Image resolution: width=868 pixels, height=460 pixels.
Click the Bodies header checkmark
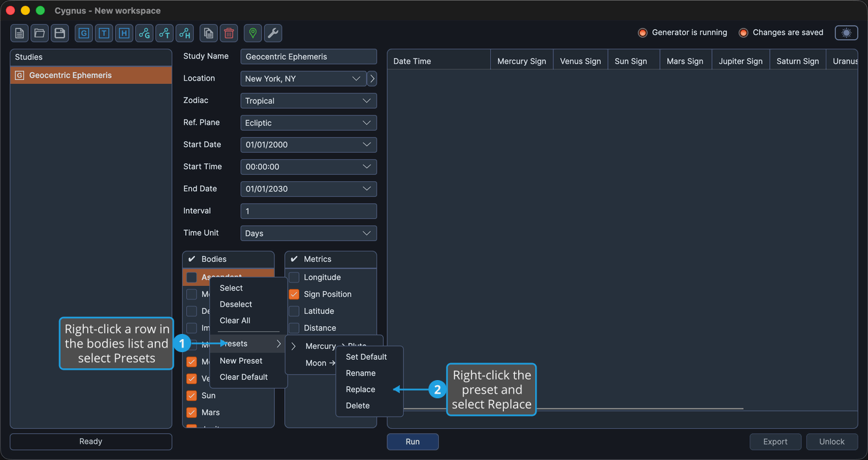tap(192, 259)
